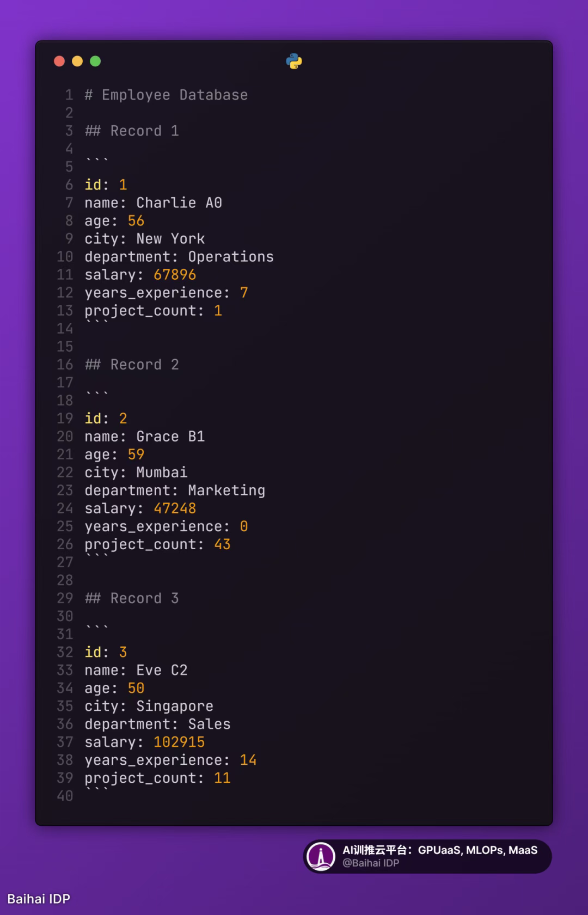Click the '## Record 1' heading
588x915 pixels.
click(x=132, y=131)
